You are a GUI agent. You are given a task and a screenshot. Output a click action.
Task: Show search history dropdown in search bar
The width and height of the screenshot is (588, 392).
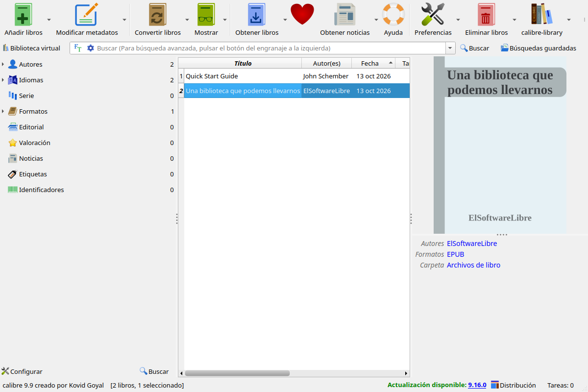(x=450, y=48)
